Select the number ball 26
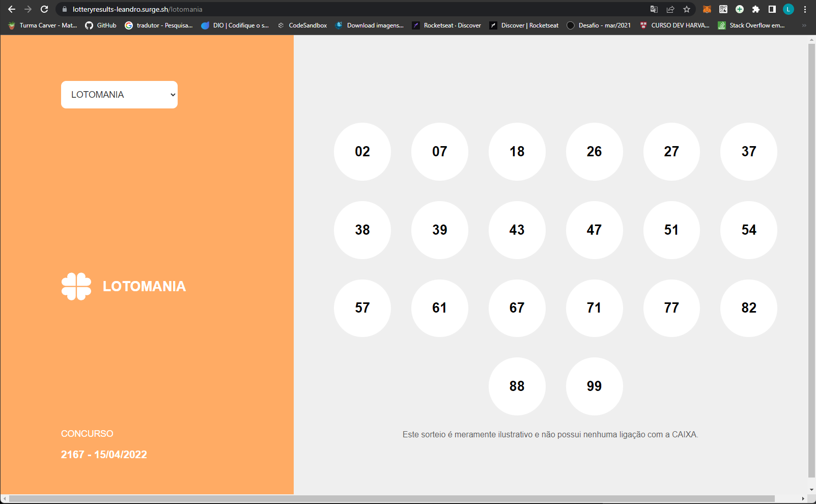816x504 pixels. pyautogui.click(x=595, y=152)
